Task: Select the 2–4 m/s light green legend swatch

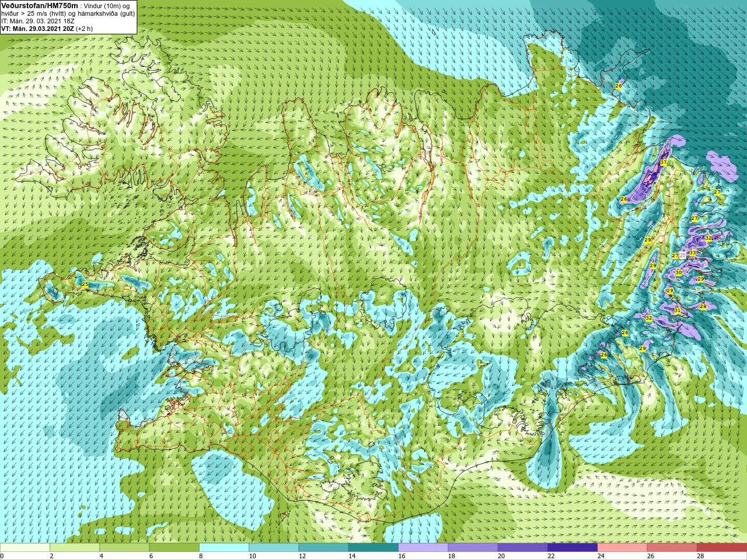Action: [75, 547]
